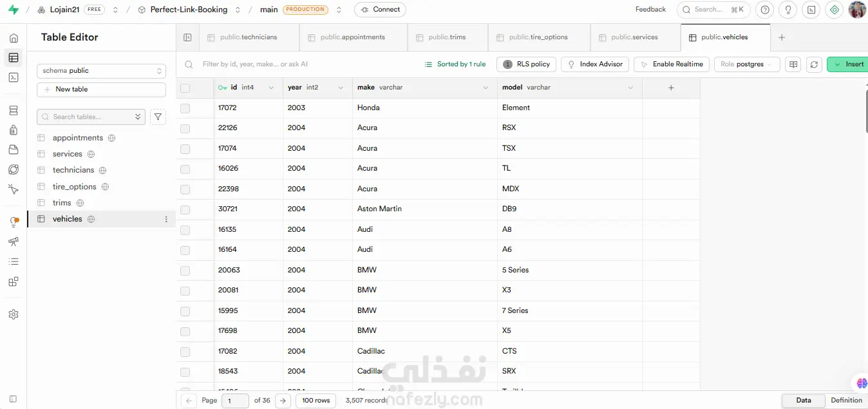The width and height of the screenshot is (868, 409).
Task: Open the main branch switcher
Action: pos(339,10)
